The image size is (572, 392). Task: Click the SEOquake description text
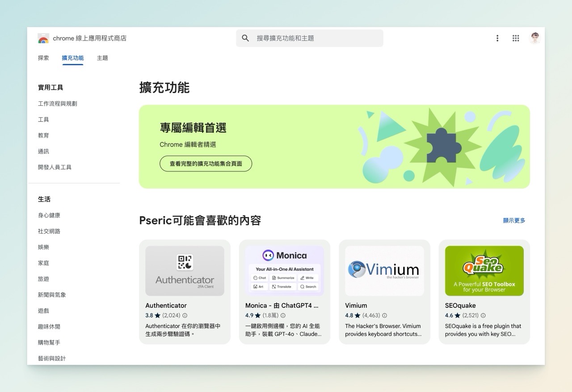click(483, 330)
